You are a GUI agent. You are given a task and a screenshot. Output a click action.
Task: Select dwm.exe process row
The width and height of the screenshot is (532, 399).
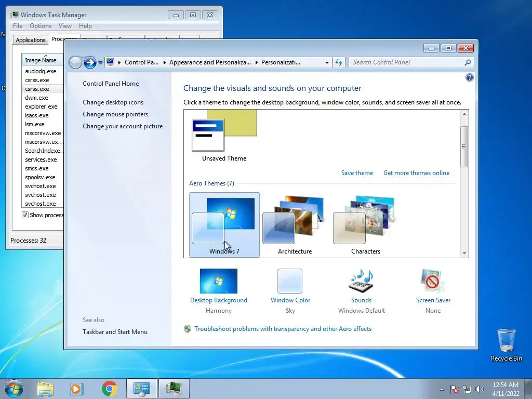[43, 98]
